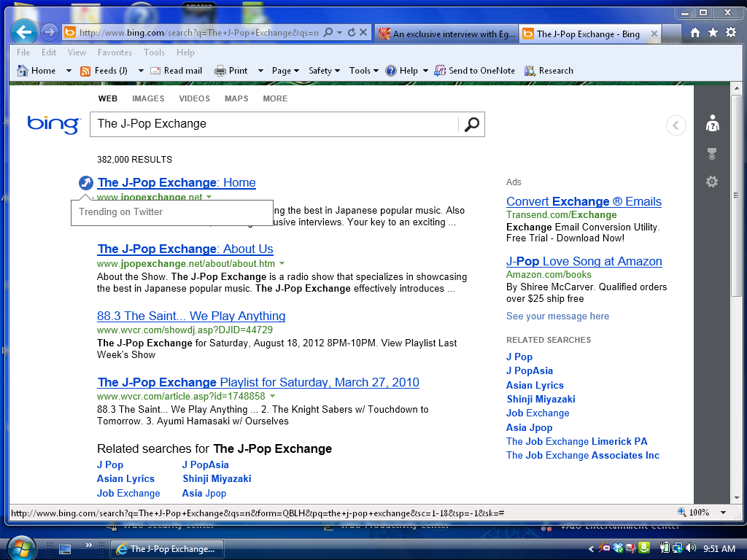Open the Favorites star icon

(713, 33)
